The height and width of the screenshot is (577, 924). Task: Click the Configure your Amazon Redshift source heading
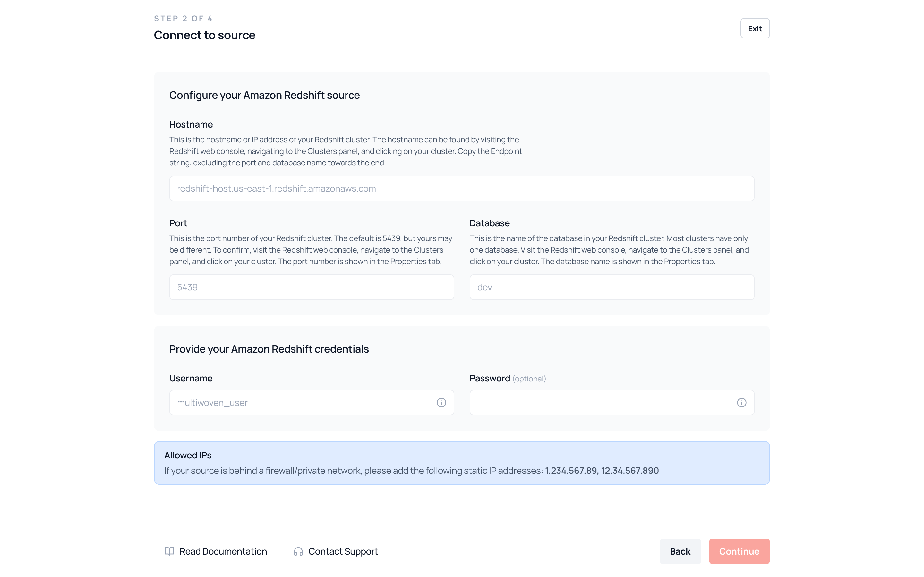coord(264,95)
